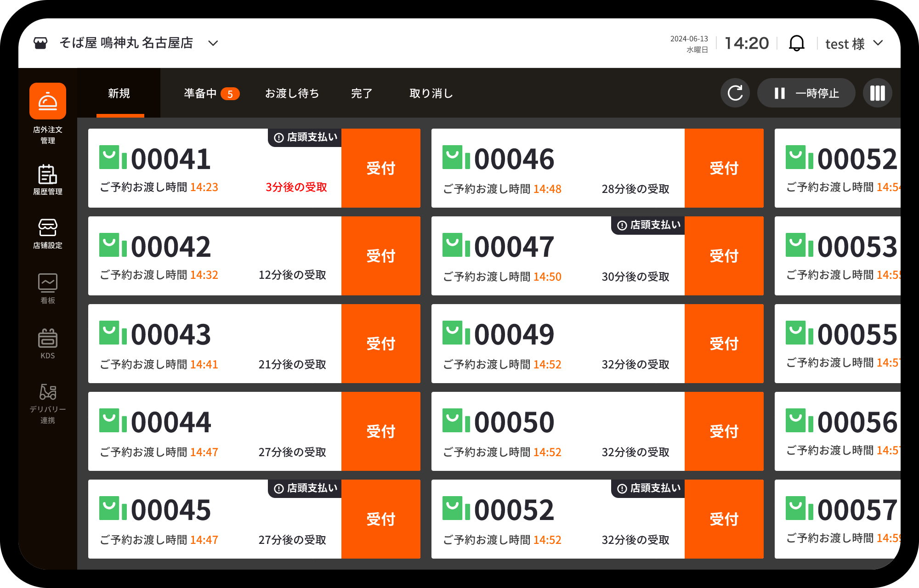919x588 pixels.
Task: Switch the column layout view icon
Action: [x=877, y=93]
